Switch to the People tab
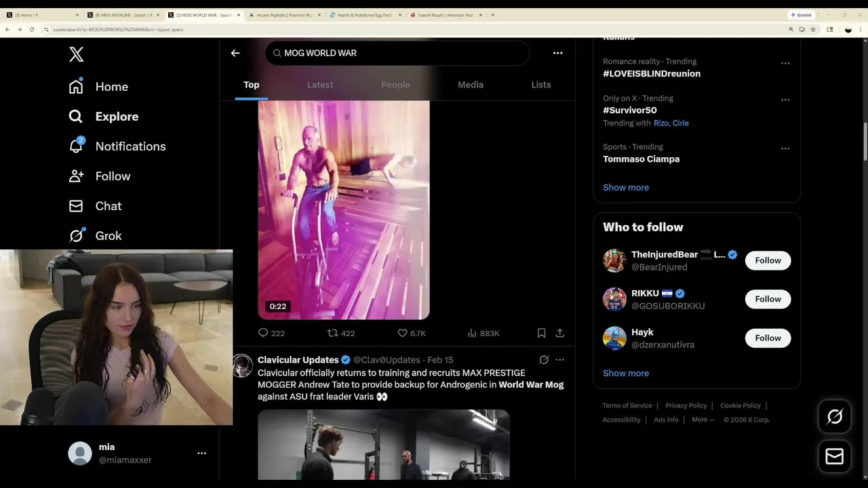This screenshot has width=868, height=488. (x=395, y=85)
